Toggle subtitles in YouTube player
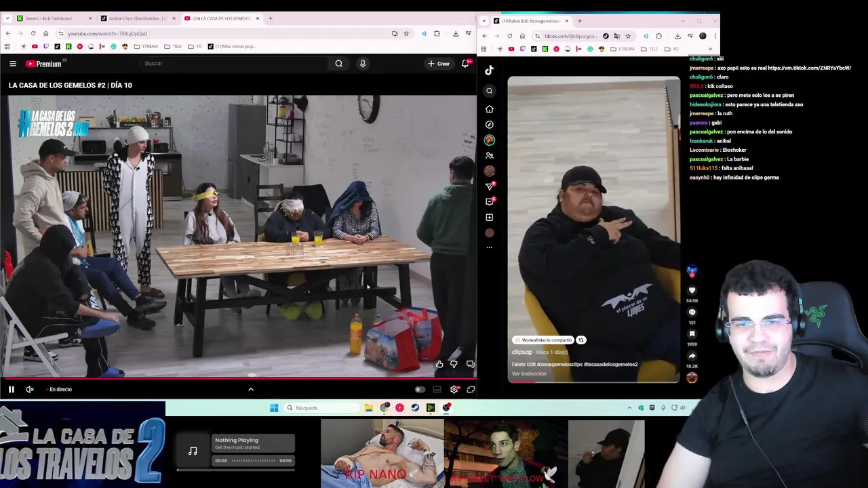Viewport: 868px width, 488px height. 437,389
